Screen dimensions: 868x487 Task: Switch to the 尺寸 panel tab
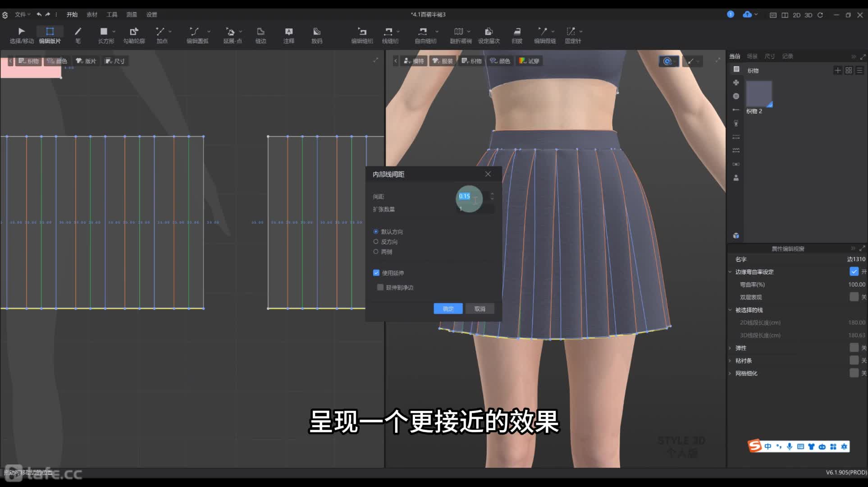click(x=770, y=56)
